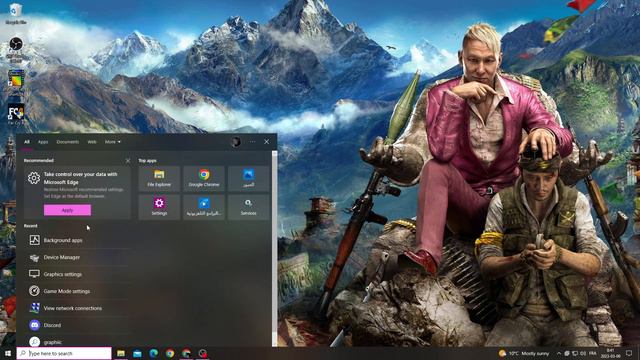Open the Photos app tile in Top apps
The width and height of the screenshot is (640, 360).
(x=249, y=179)
